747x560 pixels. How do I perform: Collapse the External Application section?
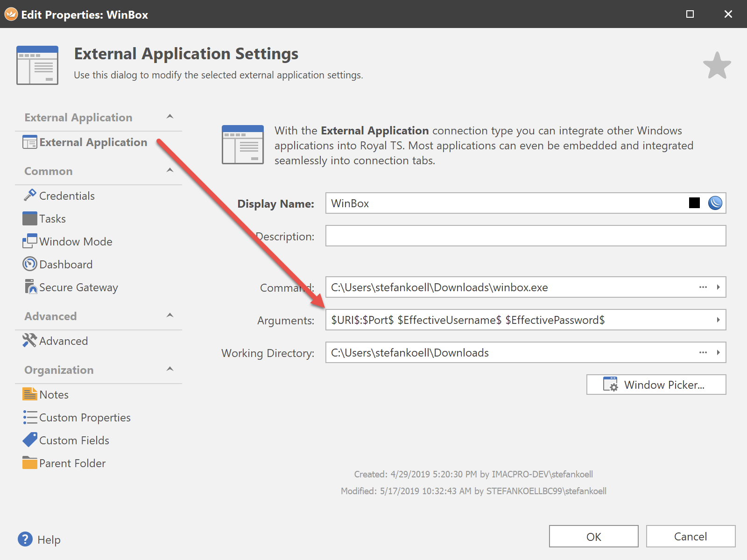[x=170, y=117]
